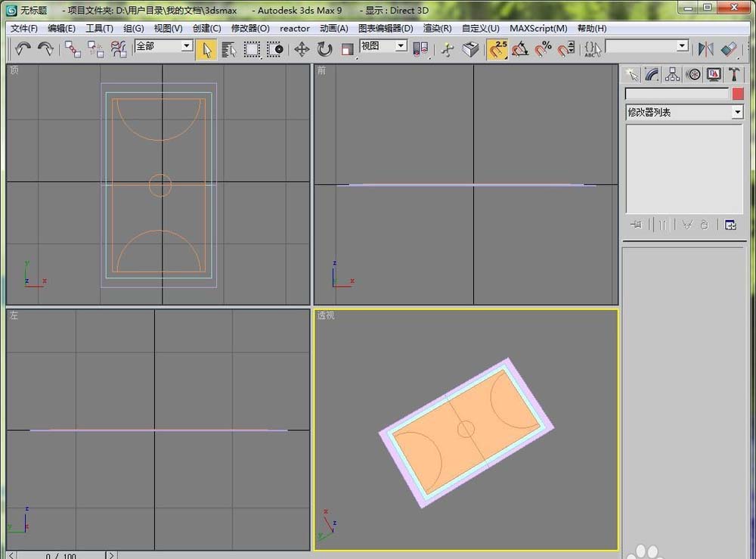Screen dimensions: 756x559
Task: Click Make Unique icon below modifier stack
Action: 687,225
